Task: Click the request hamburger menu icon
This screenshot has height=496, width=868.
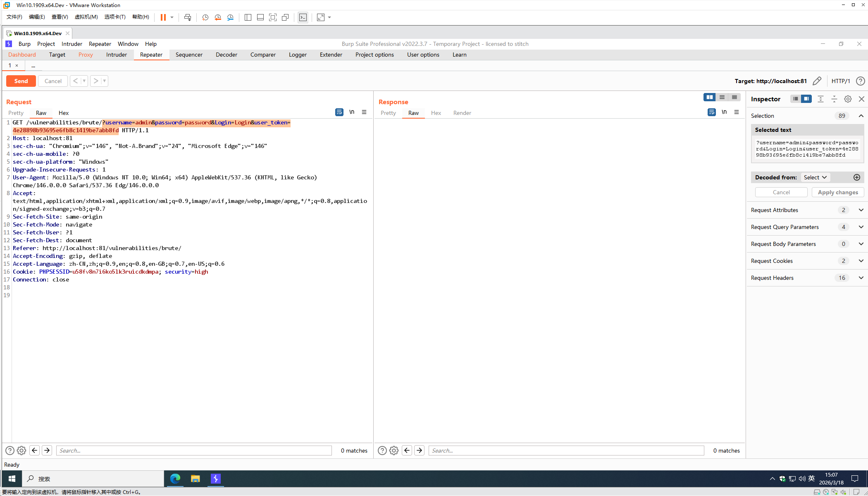Action: tap(364, 112)
